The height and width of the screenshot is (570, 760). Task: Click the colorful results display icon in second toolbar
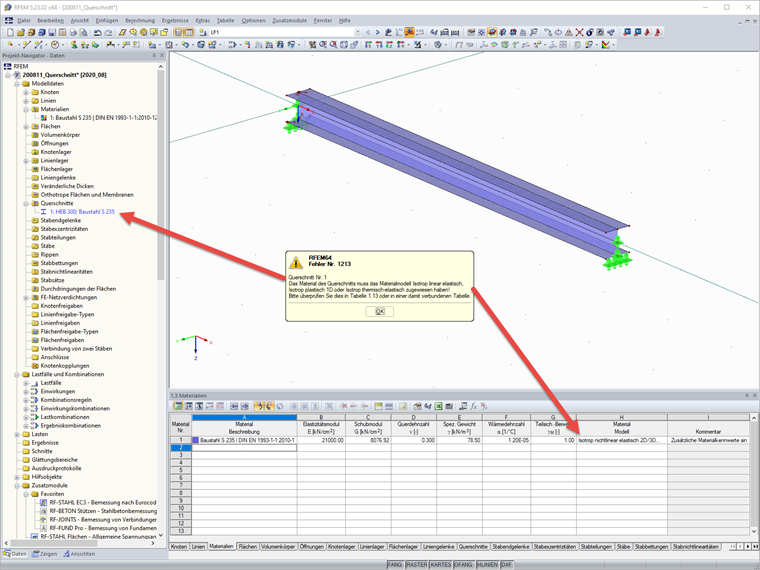click(x=606, y=45)
